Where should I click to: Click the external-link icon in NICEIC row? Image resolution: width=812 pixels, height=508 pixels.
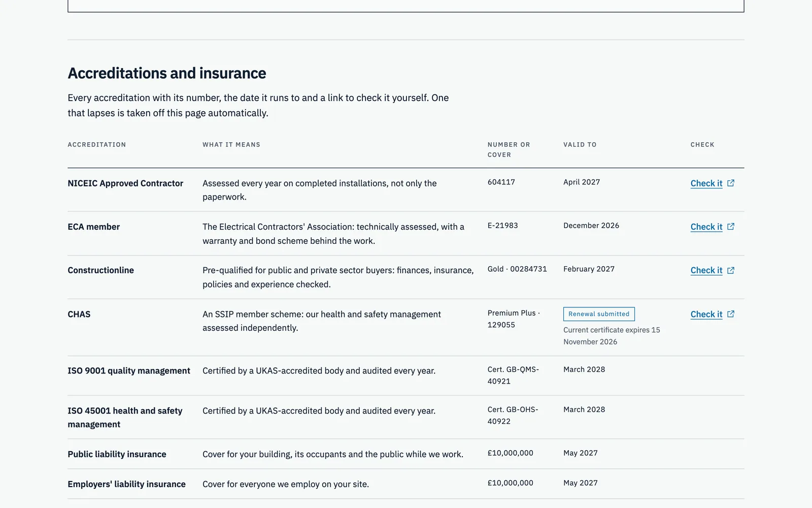731,183
